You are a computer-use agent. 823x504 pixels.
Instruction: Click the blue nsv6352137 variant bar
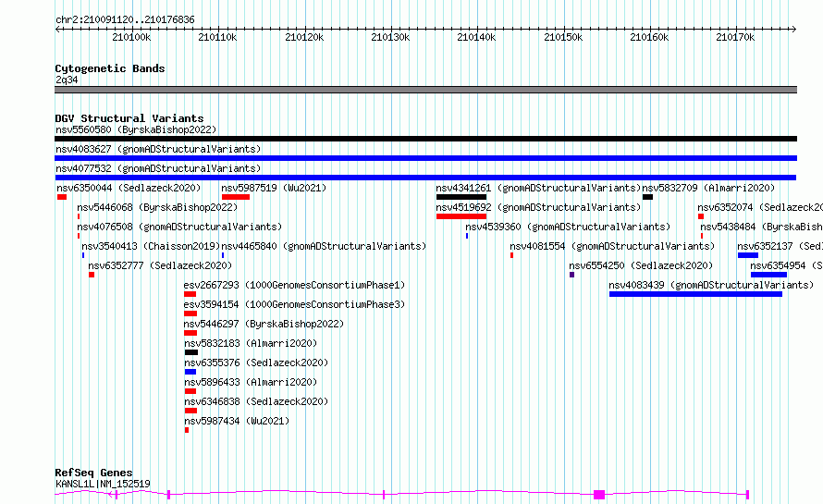[748, 255]
